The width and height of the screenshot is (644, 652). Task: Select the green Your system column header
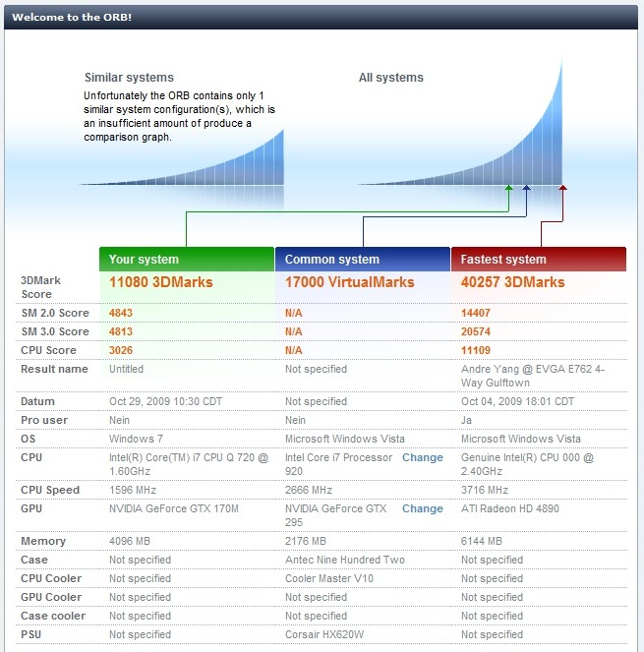click(187, 259)
